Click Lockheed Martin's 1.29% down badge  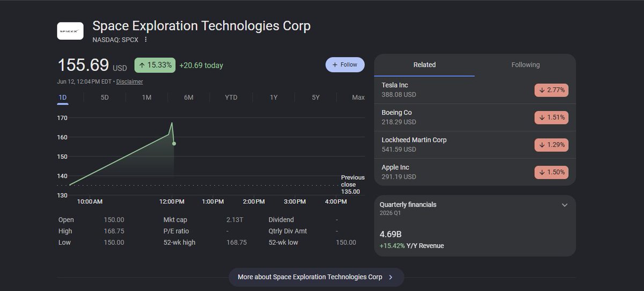pyautogui.click(x=551, y=144)
